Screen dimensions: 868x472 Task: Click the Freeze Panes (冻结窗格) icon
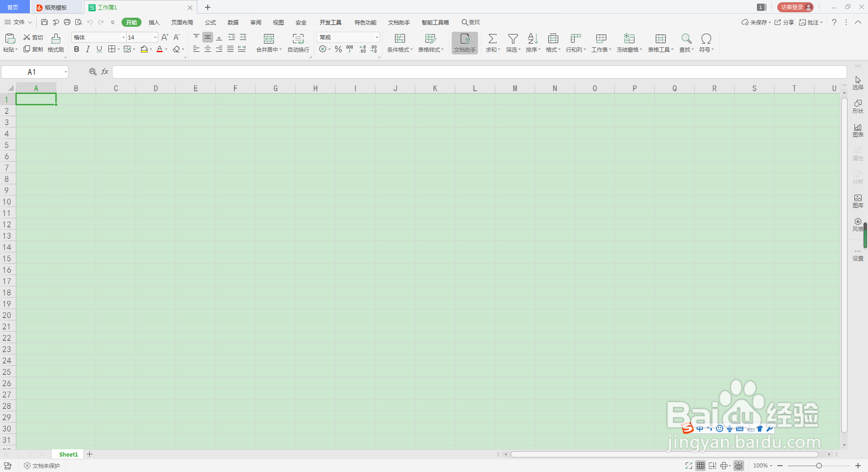[629, 39]
